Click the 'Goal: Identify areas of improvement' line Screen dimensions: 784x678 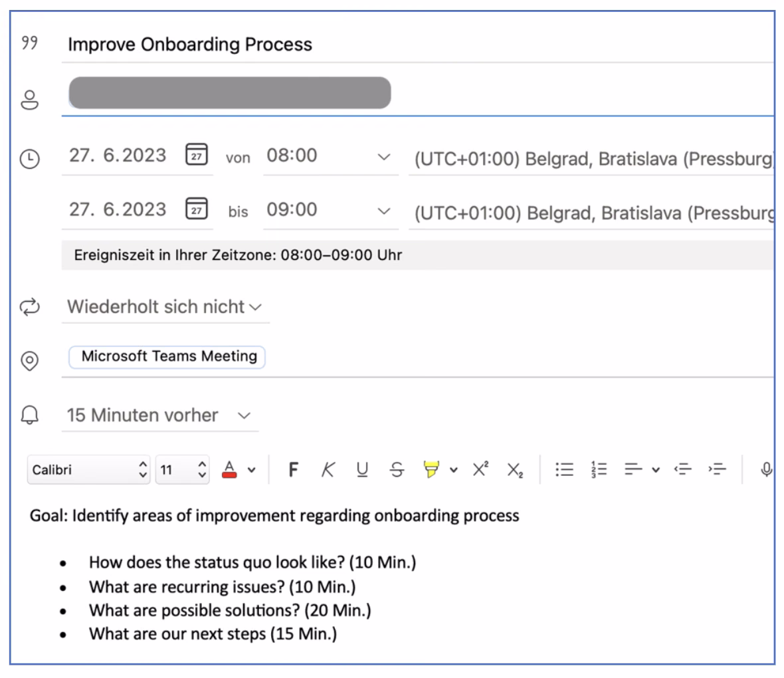click(274, 515)
